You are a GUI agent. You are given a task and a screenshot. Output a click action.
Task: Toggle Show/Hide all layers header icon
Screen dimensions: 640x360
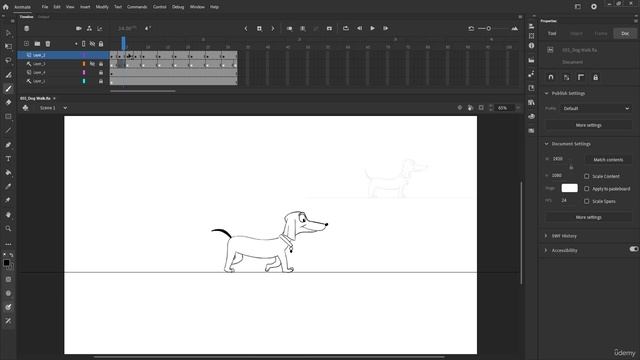[93, 44]
